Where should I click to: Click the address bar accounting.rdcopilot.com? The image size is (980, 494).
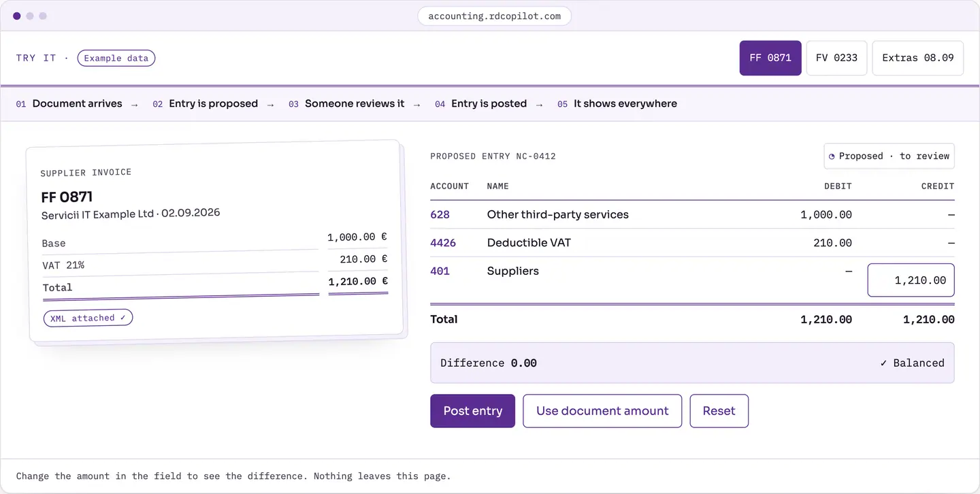click(x=494, y=16)
